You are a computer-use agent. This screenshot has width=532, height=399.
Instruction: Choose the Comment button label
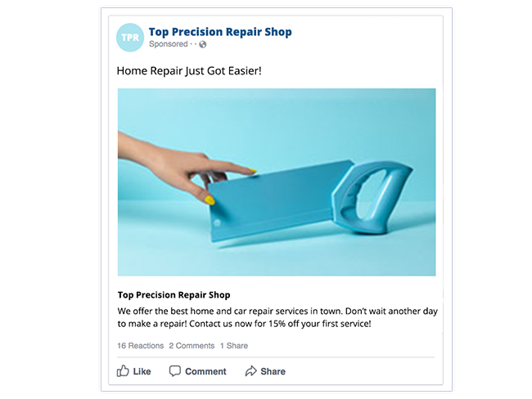[x=205, y=371]
